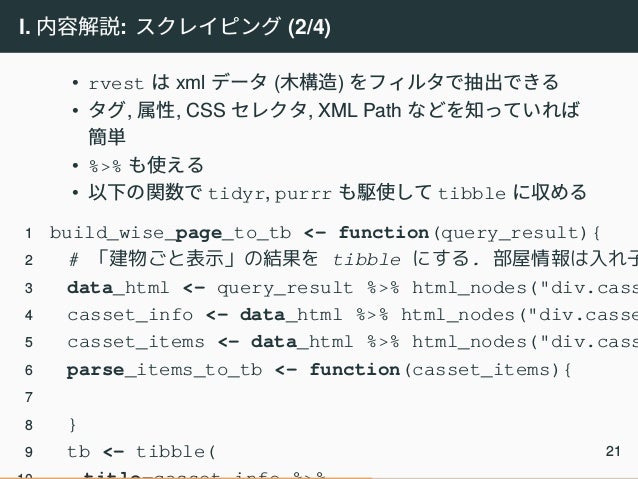
Task: Click code line 5 starting with casset_items
Action: (x=352, y=342)
